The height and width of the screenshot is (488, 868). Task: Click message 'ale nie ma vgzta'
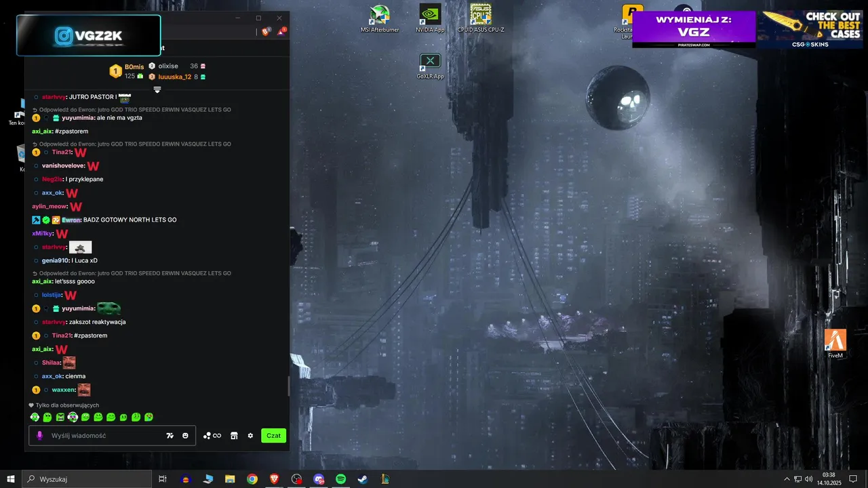click(x=119, y=117)
